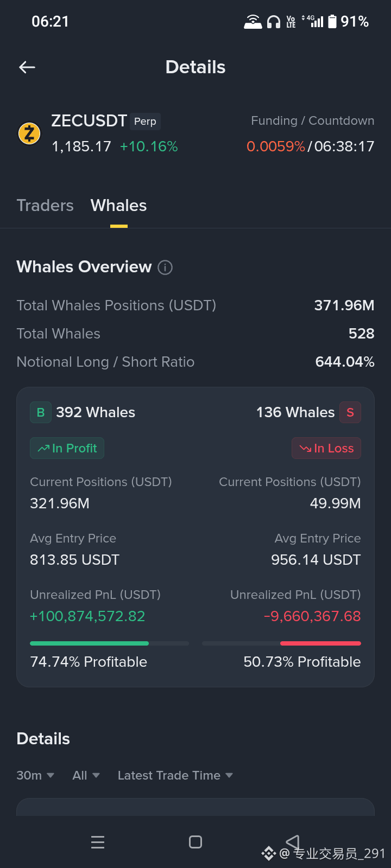Tap the battery status icon

pyautogui.click(x=332, y=21)
